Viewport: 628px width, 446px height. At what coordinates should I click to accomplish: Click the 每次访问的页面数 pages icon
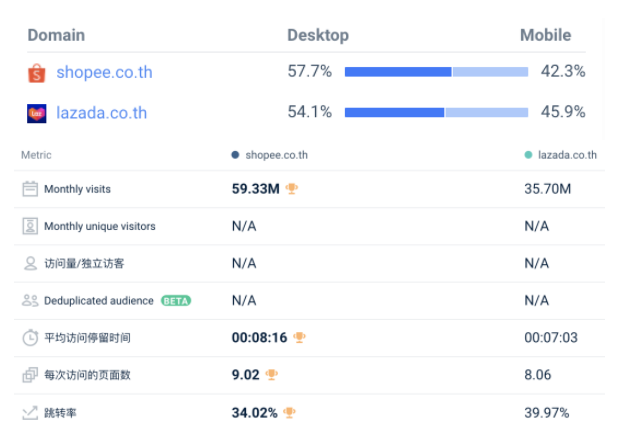[30, 375]
